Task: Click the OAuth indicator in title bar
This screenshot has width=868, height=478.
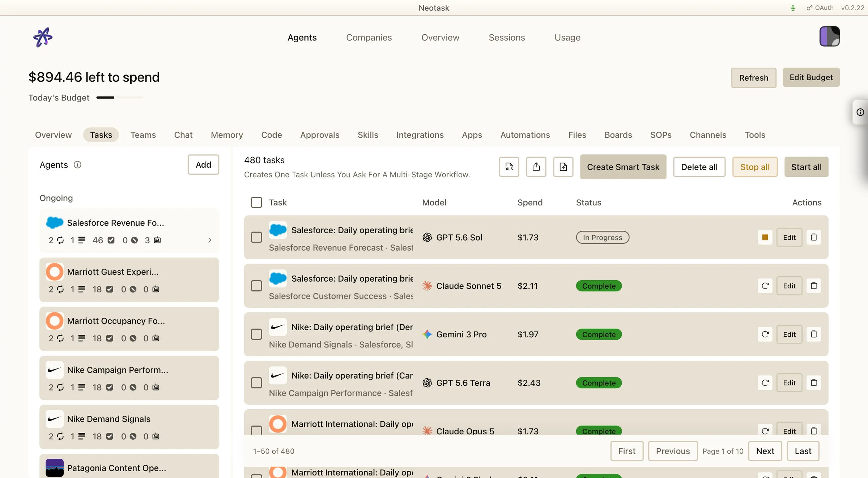Action: point(820,8)
